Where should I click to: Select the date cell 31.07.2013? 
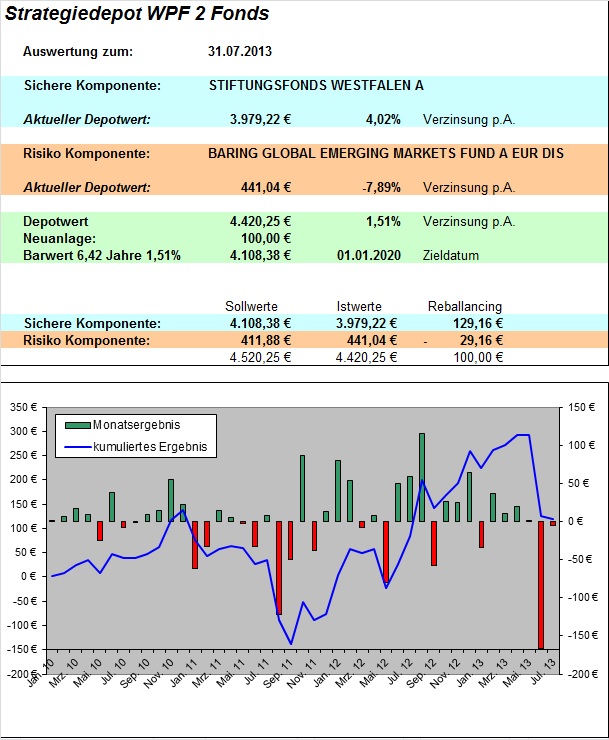(x=240, y=51)
